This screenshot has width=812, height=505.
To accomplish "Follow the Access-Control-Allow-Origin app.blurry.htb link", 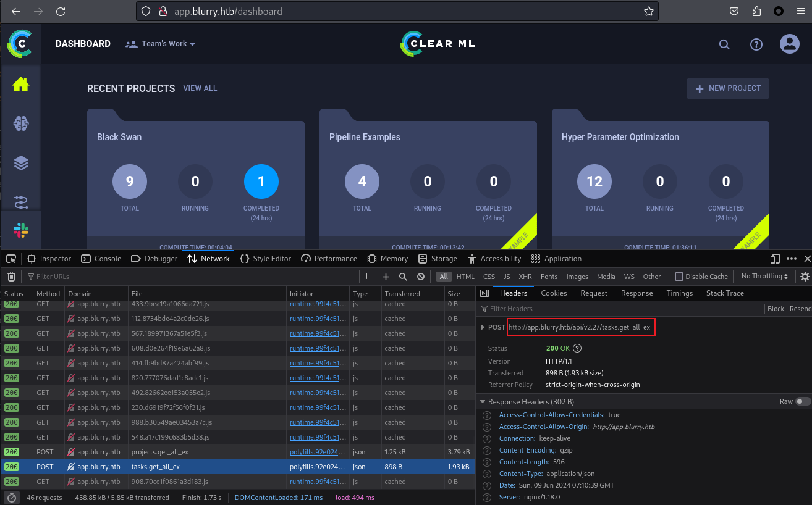I will tap(624, 427).
